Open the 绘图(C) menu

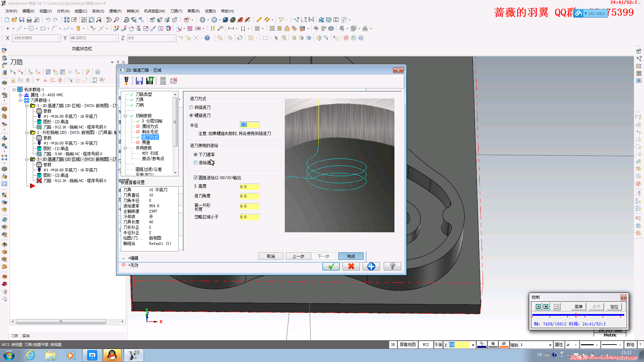point(81,11)
